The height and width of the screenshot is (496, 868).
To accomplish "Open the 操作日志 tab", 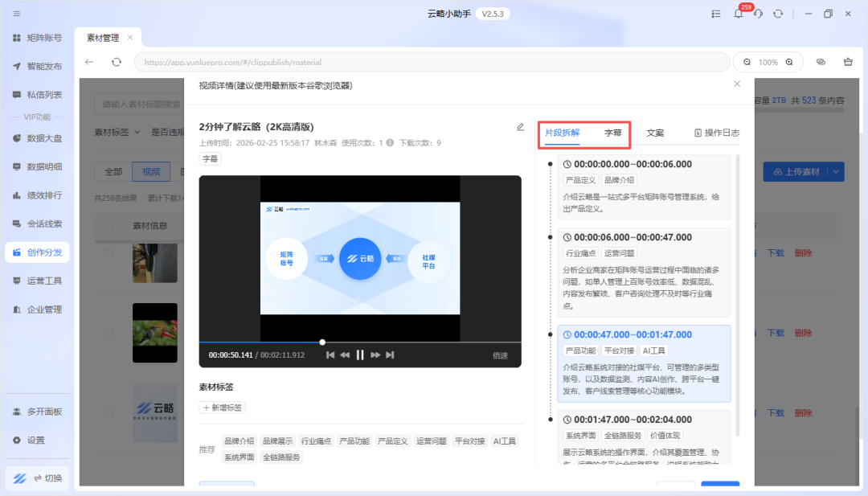I will coord(716,133).
